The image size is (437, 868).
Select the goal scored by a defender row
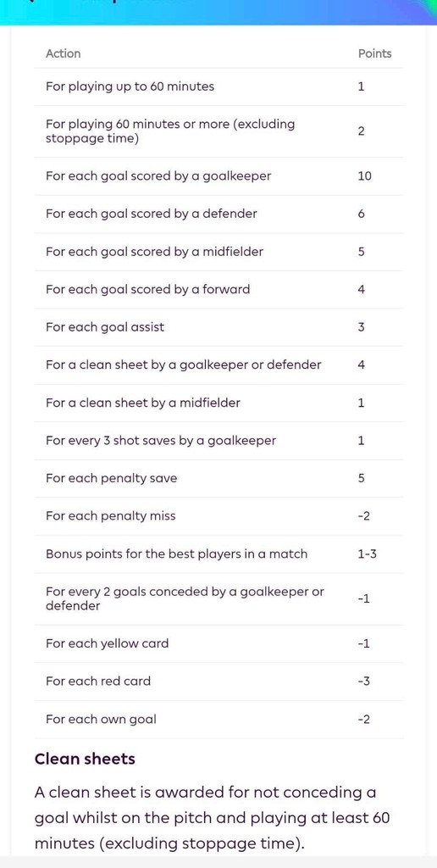pos(218,214)
